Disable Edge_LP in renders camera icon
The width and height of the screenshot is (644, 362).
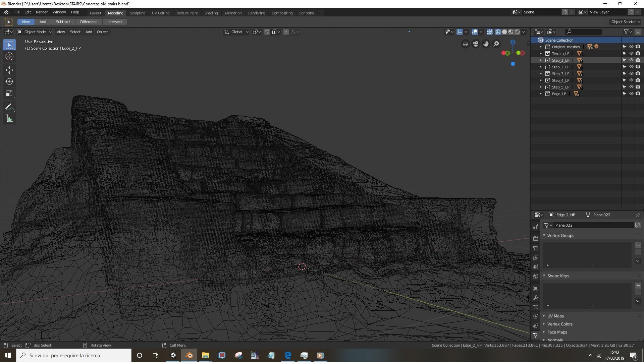tap(638, 94)
